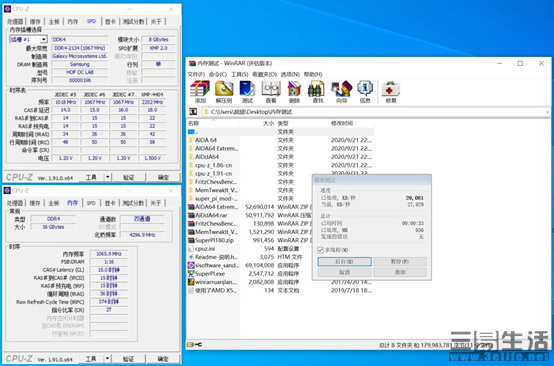Viewport: 554px width, 366px height.
Task: Click the DDR4-2134 (1067 MHz) bandwidth field
Action: pyautogui.click(x=80, y=48)
